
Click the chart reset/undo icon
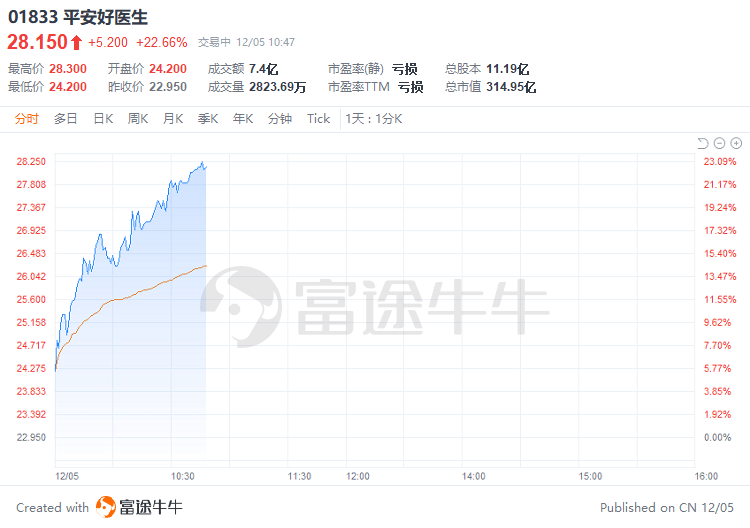702,143
